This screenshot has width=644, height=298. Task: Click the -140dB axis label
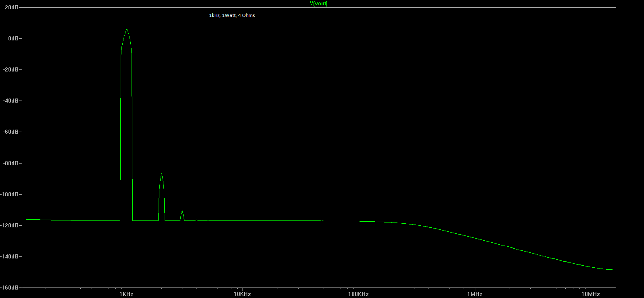[x=9, y=256]
